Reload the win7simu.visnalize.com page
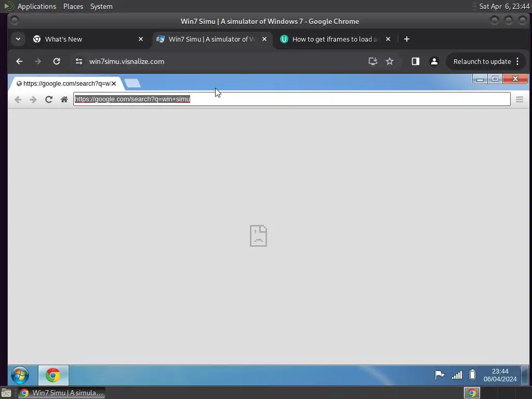The image size is (532, 399). pos(57,61)
